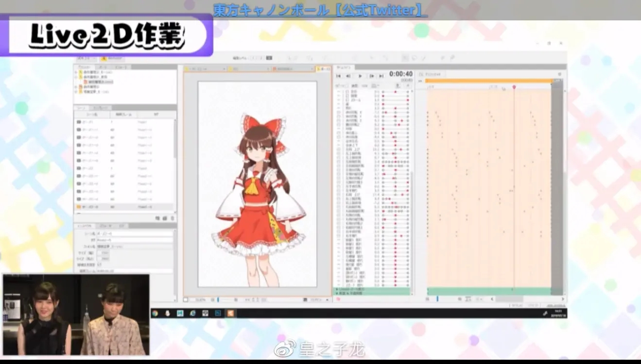
Task: Click the tag column header in scene list
Action: click(156, 114)
